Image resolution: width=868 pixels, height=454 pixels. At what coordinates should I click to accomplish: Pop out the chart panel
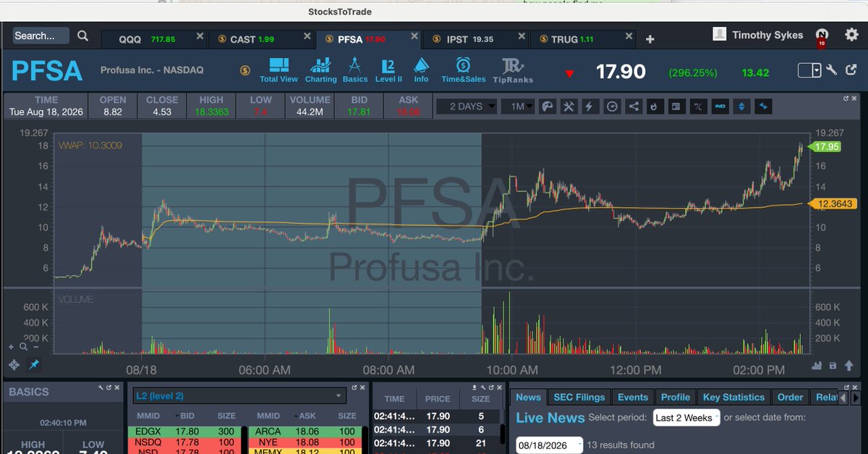pyautogui.click(x=846, y=98)
